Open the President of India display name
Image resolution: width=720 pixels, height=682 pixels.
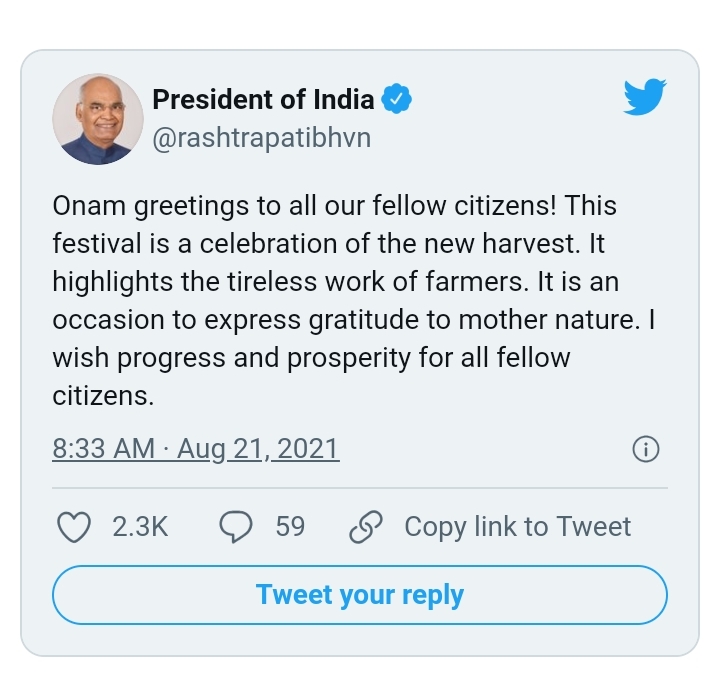(x=263, y=99)
